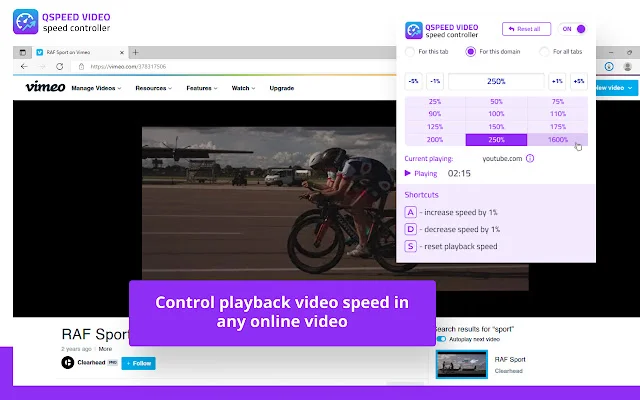Screen dimensions: 640x400
Task: Click the vimeo.com address bar URL
Action: [128, 67]
